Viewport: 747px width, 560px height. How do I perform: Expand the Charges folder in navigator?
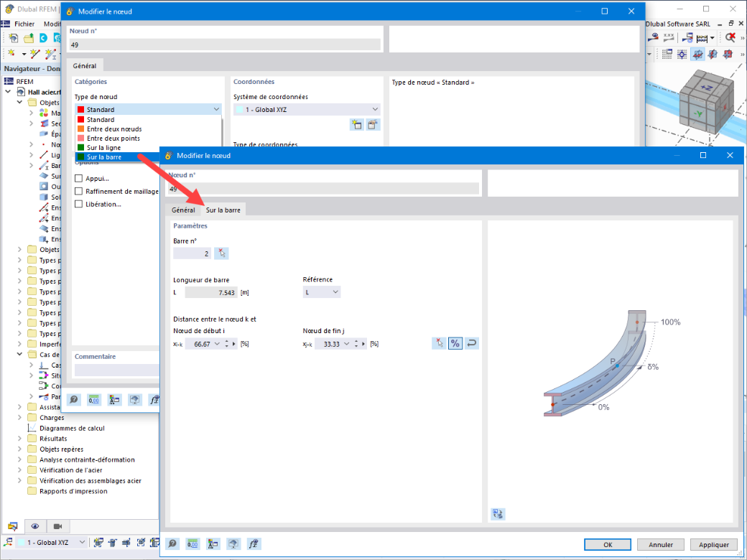19,418
